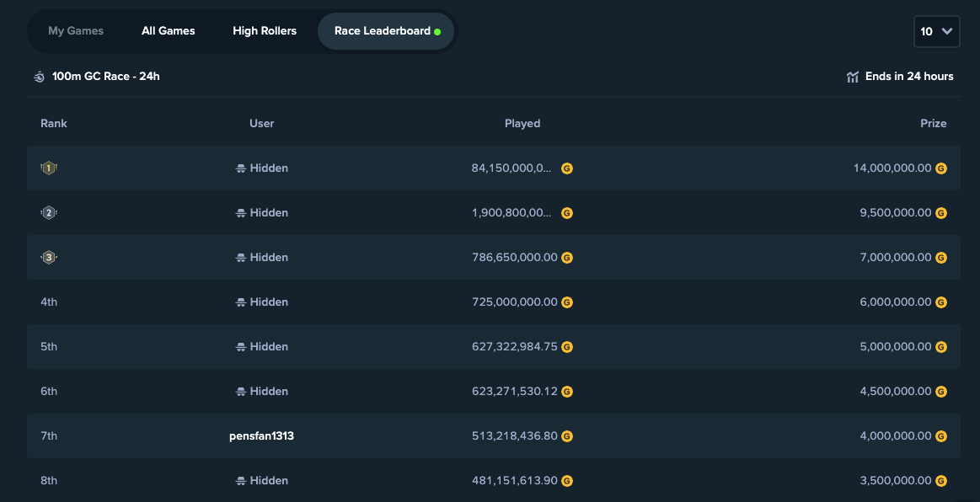Click the 725,000,000.00 played amount
980x502 pixels.
pos(514,302)
